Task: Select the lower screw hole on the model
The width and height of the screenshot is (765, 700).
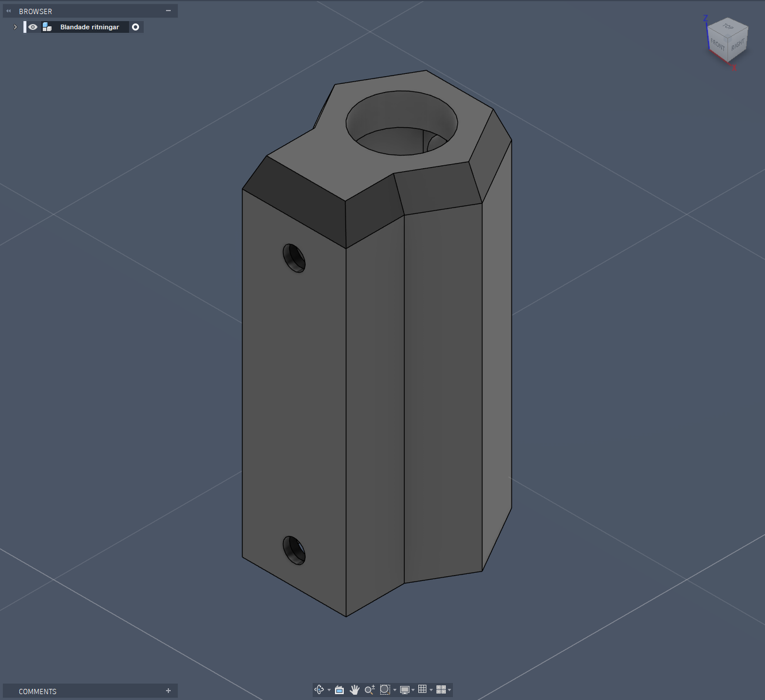Action: point(295,551)
